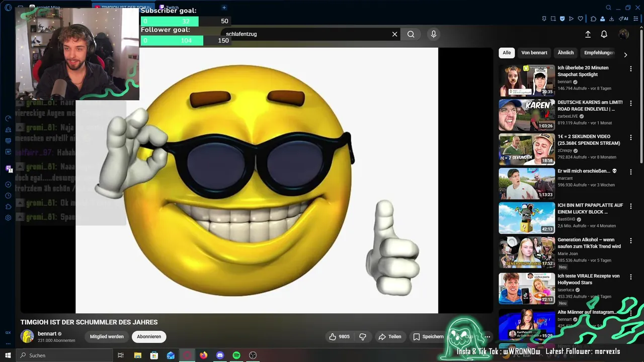Open options for PAPAPLATTE LUCKY BLOCK video
The height and width of the screenshot is (362, 644).
[x=631, y=206]
